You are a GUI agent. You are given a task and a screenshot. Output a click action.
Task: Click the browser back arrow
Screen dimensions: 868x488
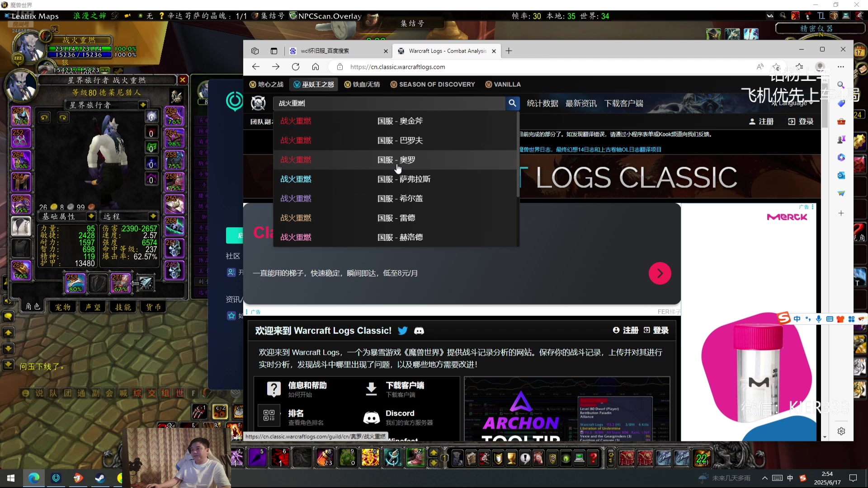(x=256, y=67)
